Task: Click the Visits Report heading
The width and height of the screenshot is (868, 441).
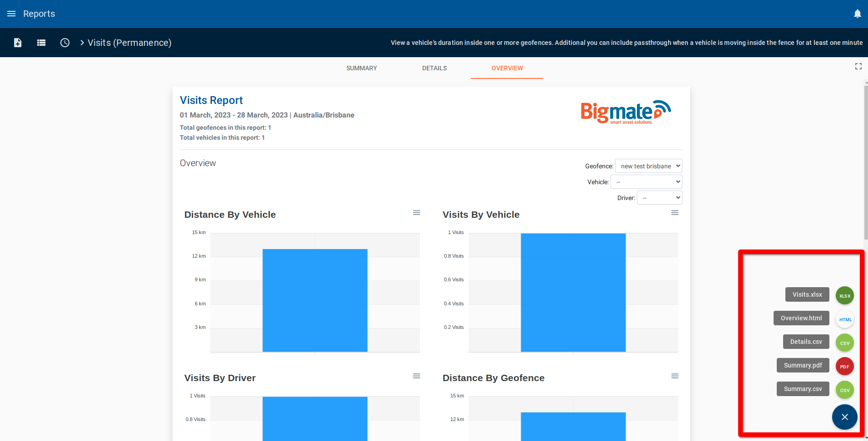Action: click(x=211, y=100)
